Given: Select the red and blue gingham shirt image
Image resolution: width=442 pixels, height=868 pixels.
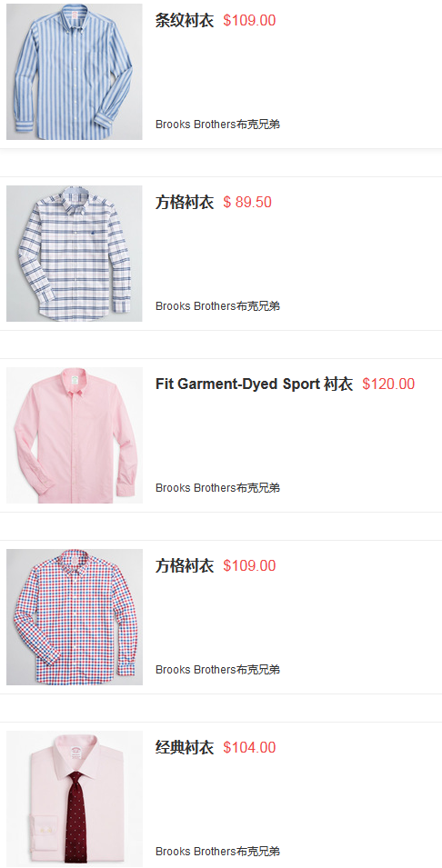Looking at the screenshot, I should pos(75,617).
